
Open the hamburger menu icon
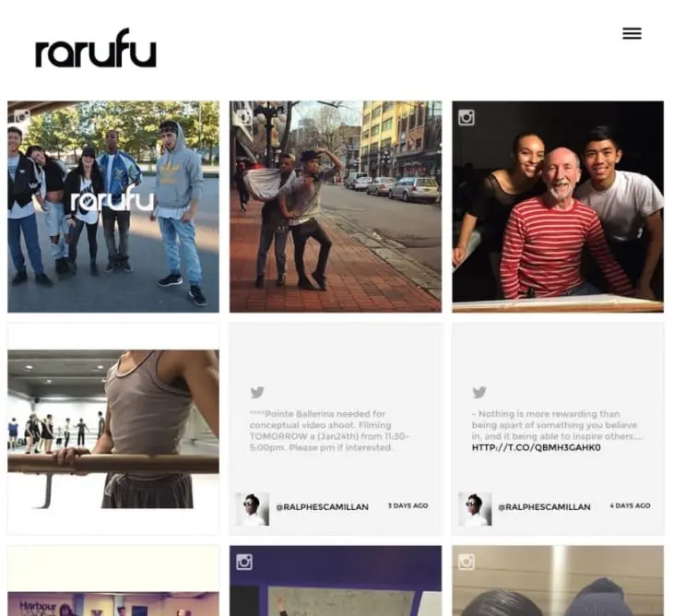click(632, 33)
